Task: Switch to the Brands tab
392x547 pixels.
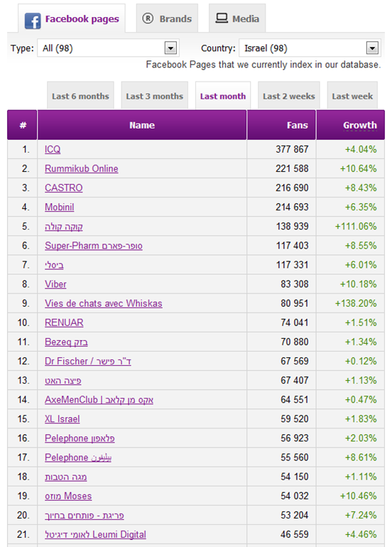Action: click(167, 18)
